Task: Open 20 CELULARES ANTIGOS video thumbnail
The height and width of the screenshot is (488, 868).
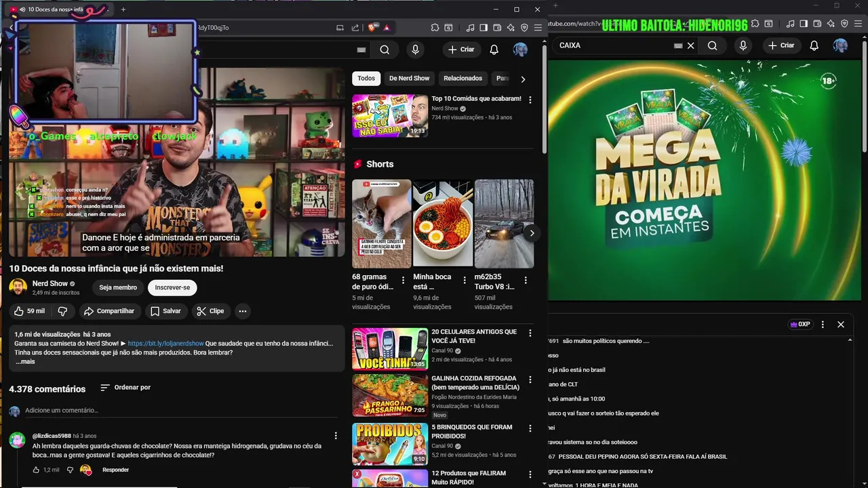Action: [x=390, y=349]
